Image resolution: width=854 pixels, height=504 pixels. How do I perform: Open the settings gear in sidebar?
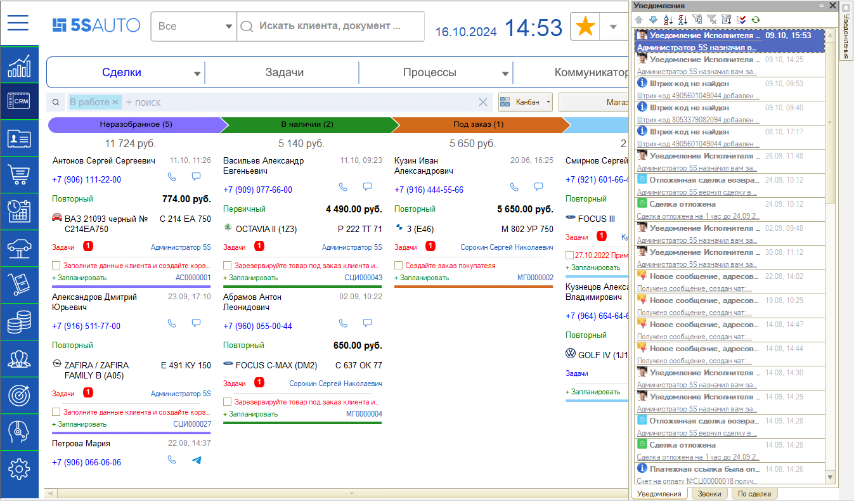click(19, 469)
